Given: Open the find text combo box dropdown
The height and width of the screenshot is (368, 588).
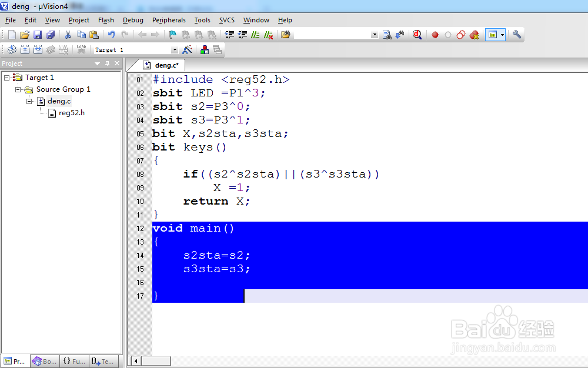Looking at the screenshot, I should pos(374,35).
